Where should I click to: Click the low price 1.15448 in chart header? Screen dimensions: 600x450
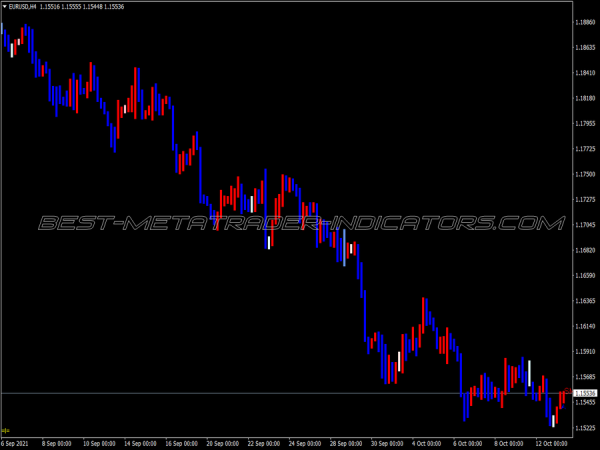[92, 7]
